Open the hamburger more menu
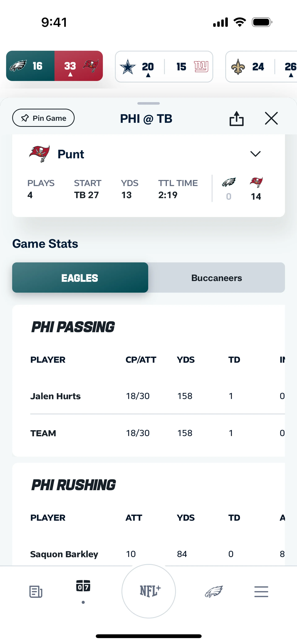The width and height of the screenshot is (297, 644). (261, 592)
